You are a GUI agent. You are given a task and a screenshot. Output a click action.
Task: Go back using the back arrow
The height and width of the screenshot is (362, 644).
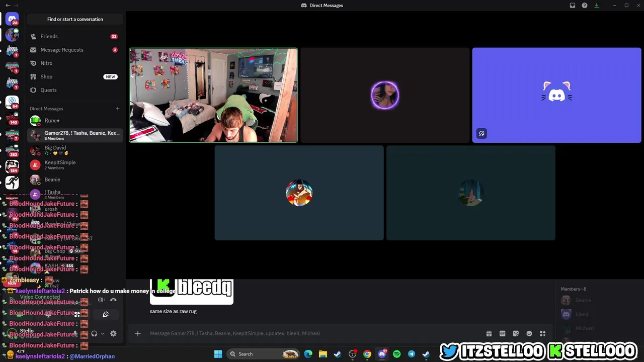(x=8, y=5)
